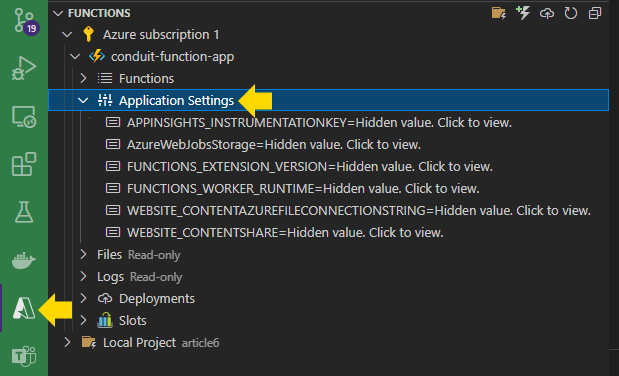
Task: Reveal the AzureWebJobsStorage hidden value
Action: pos(274,145)
